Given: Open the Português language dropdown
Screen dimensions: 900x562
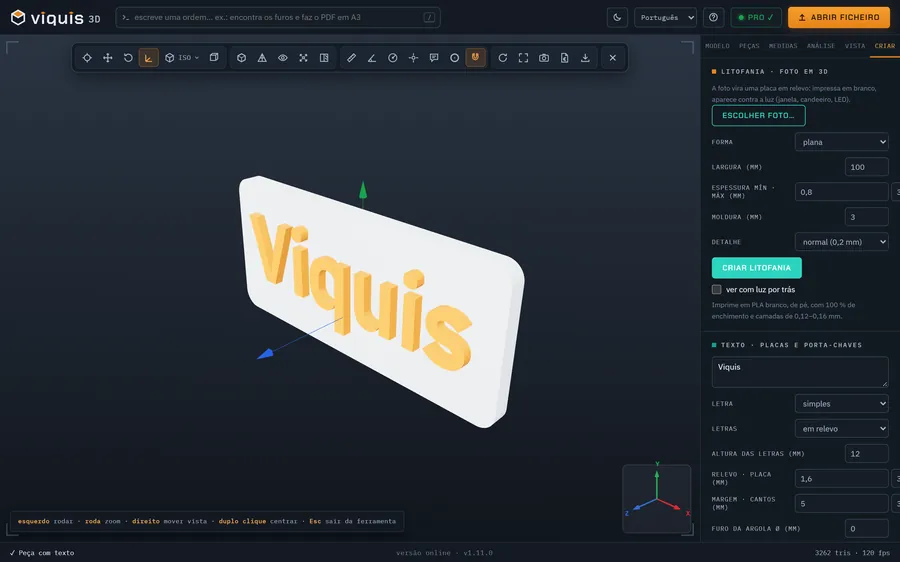Looking at the screenshot, I should pyautogui.click(x=665, y=17).
